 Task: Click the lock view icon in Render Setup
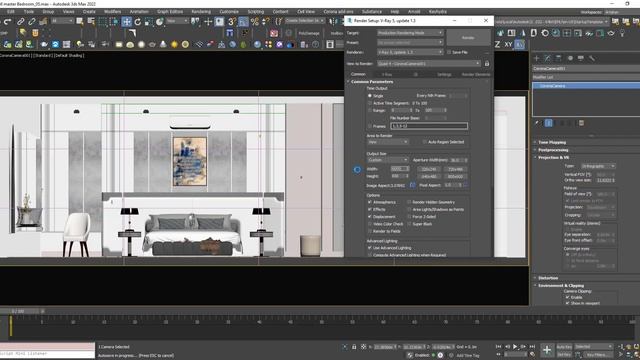point(487,64)
